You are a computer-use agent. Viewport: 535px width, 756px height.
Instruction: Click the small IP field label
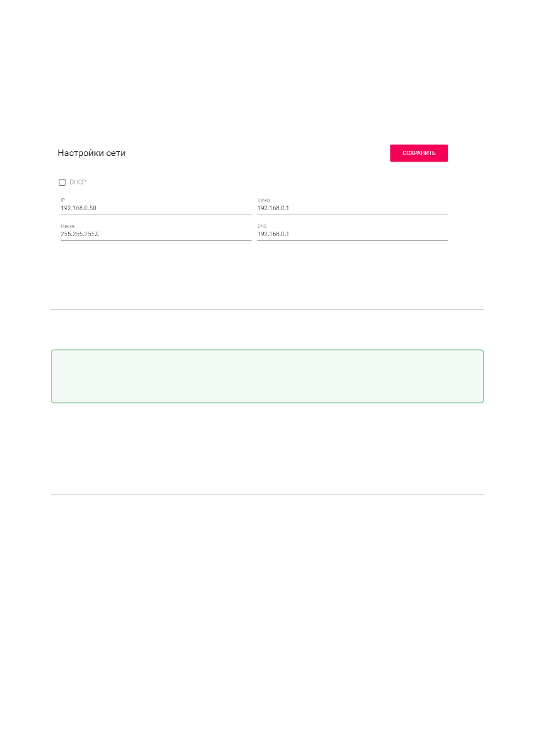click(63, 200)
